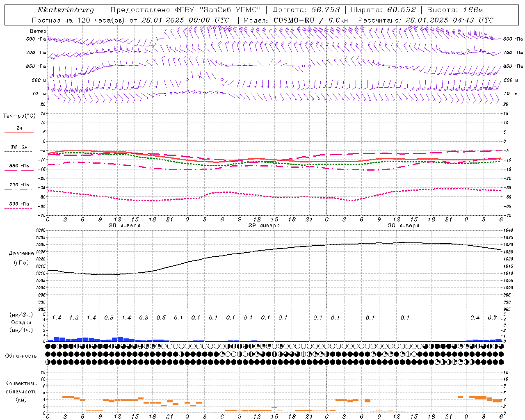Click the (мм/3ч.) precipitation unit label
Screen dimensions: 525x420
[21, 315]
